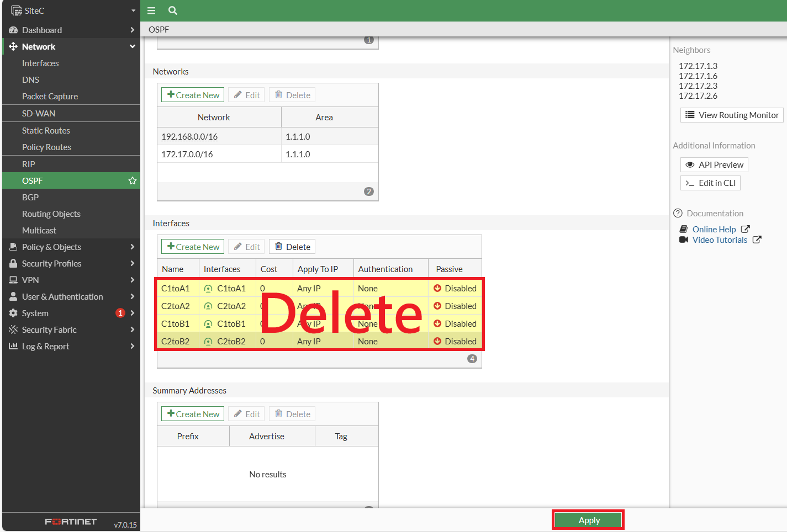This screenshot has height=532, width=787.
Task: Click the VPN monitor icon
Action: click(x=13, y=280)
